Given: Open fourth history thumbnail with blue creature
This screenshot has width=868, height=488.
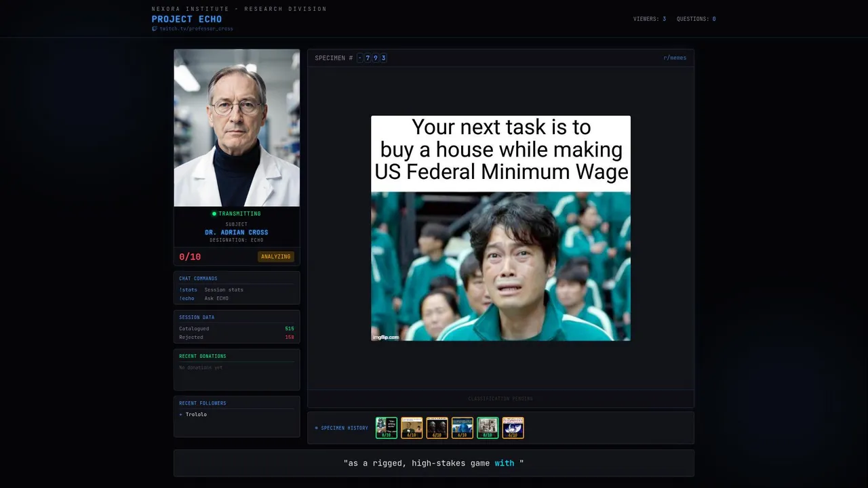Looking at the screenshot, I should 462,428.
